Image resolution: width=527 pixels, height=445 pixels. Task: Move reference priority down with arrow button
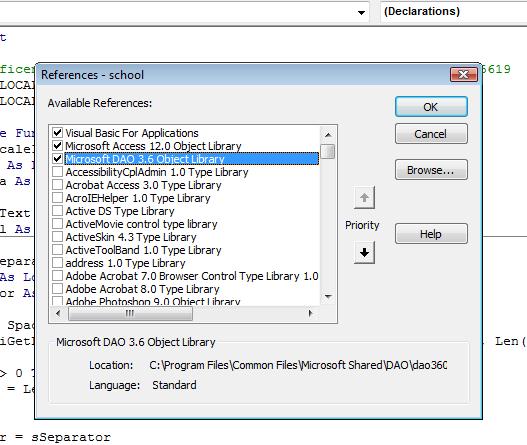point(364,252)
